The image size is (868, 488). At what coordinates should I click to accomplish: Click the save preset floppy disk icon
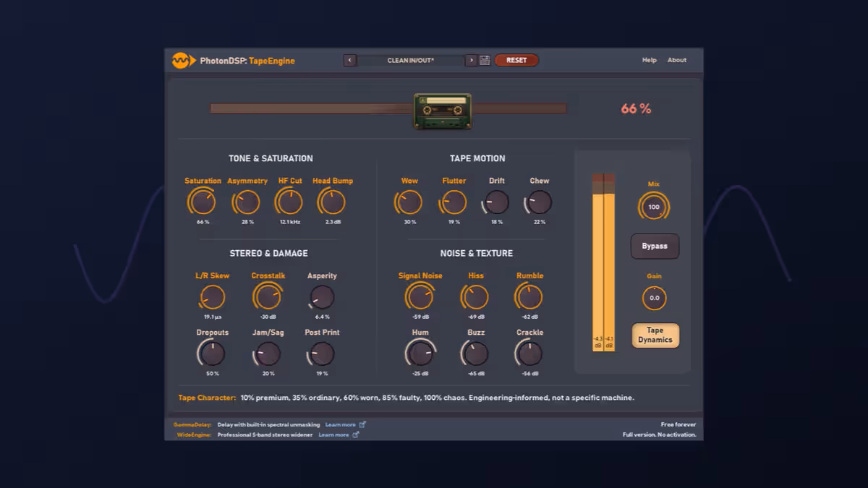click(485, 61)
